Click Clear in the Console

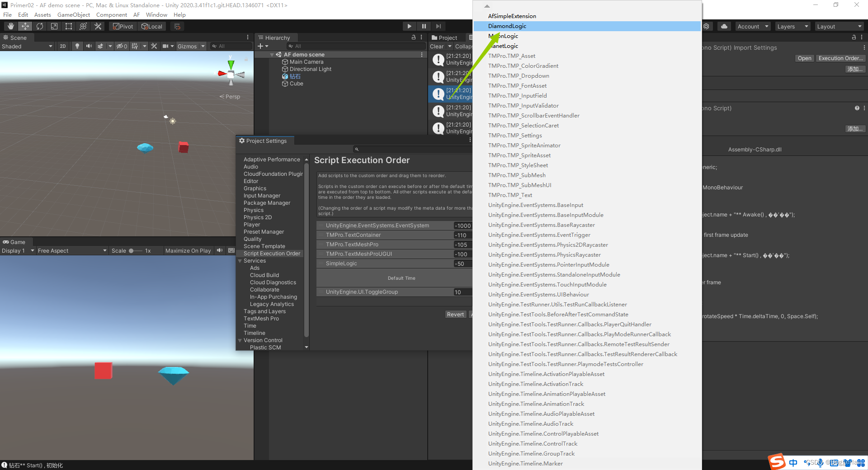[437, 46]
